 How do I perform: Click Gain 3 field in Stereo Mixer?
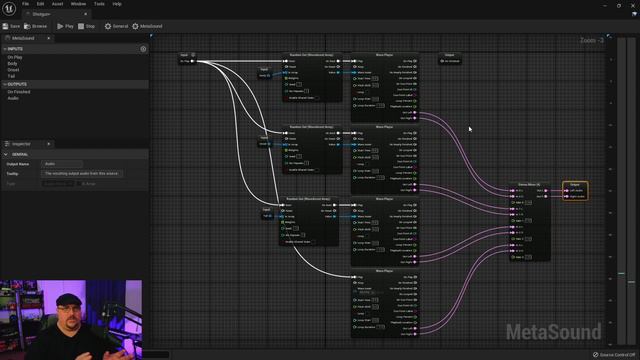click(x=528, y=257)
